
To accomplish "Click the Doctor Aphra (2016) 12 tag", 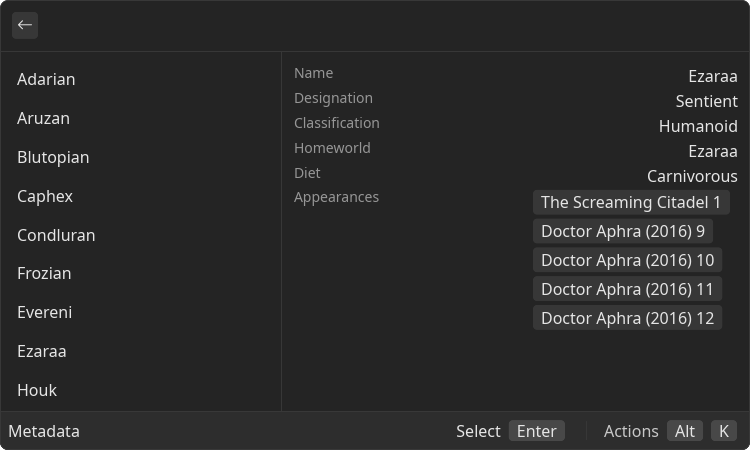I will click(x=627, y=318).
